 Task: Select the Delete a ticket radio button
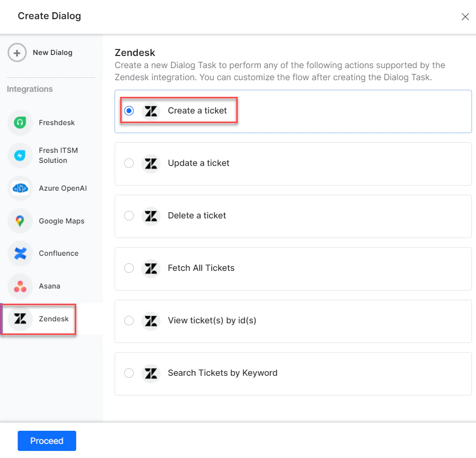[x=129, y=216]
